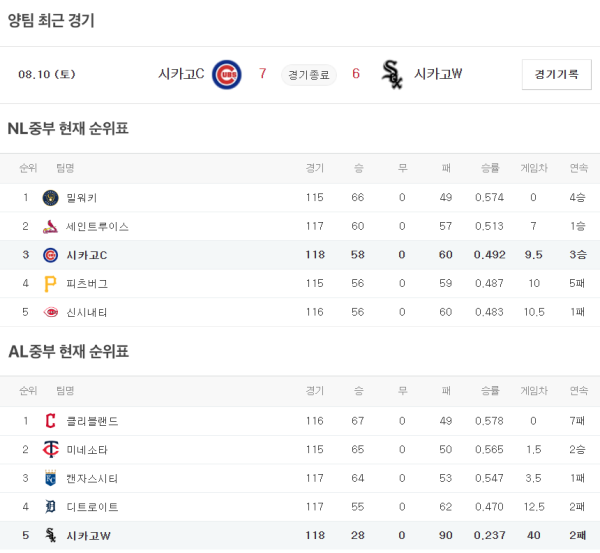Open the 경기기록 game record button
The width and height of the screenshot is (600, 553).
click(556, 74)
